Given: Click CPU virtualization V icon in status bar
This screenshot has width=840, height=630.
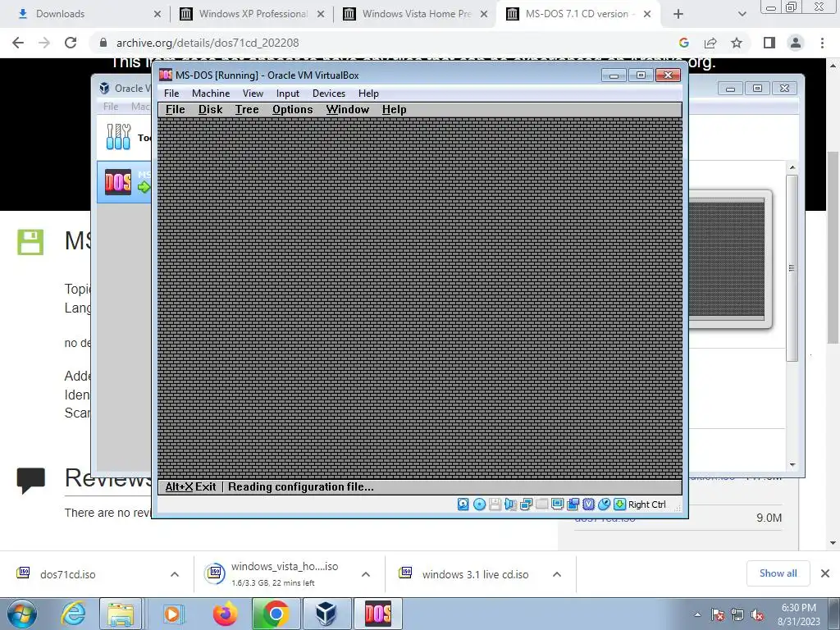Looking at the screenshot, I should click(588, 504).
